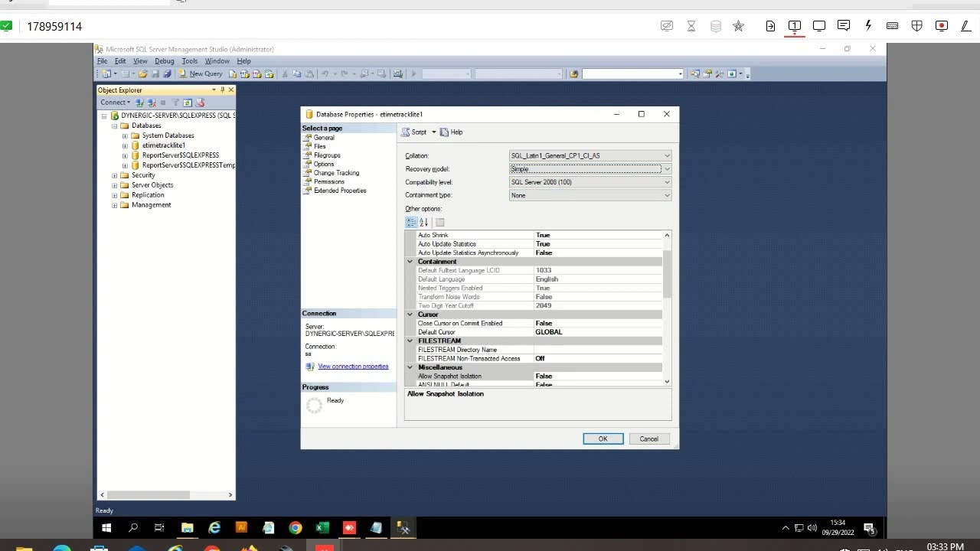Collapse the Cursor section in options grid
Image resolution: width=980 pixels, height=551 pixels.
pyautogui.click(x=410, y=315)
